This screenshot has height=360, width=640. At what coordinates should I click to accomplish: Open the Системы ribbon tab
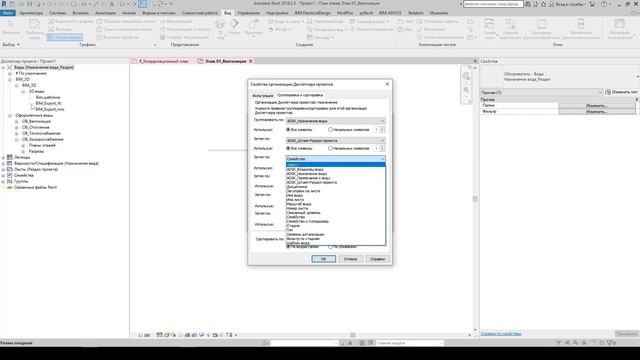click(58, 13)
